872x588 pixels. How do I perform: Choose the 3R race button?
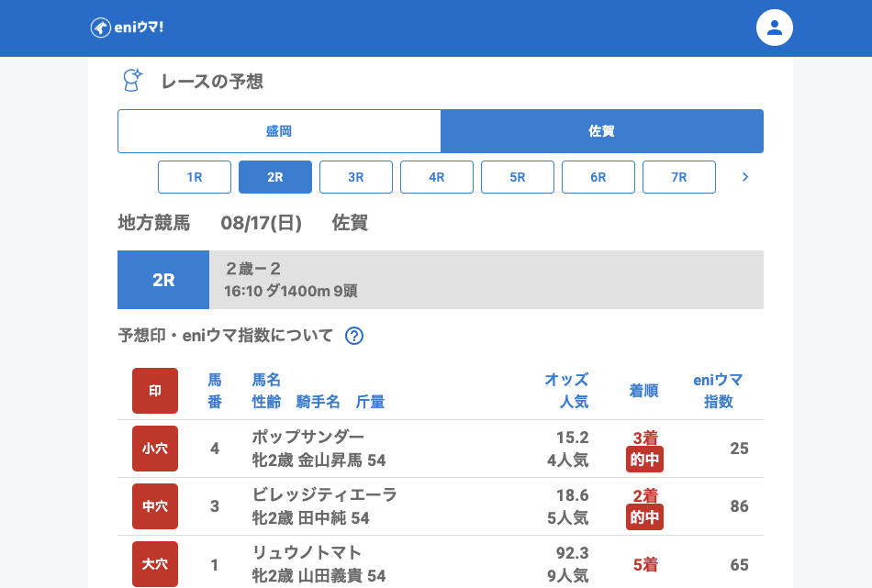(x=356, y=177)
